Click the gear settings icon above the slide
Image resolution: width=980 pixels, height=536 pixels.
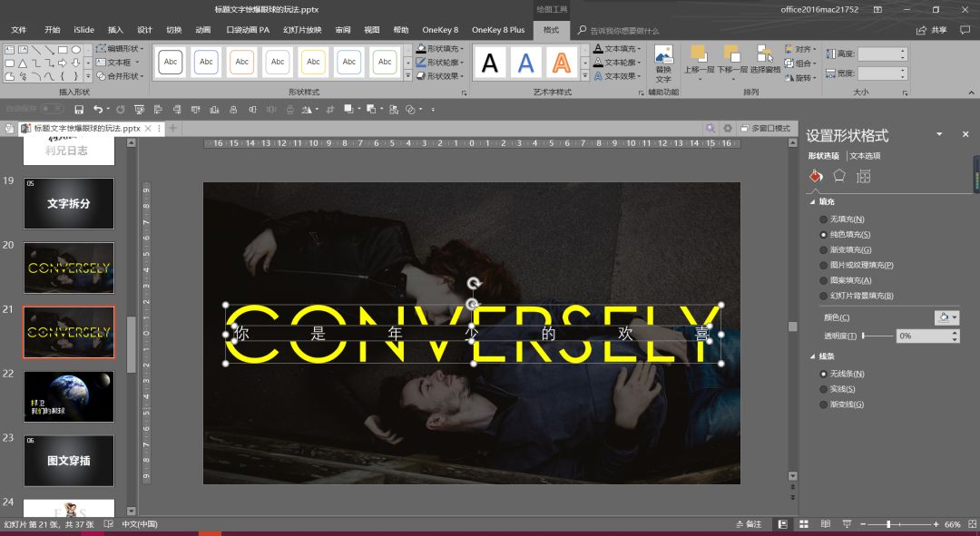coord(728,128)
